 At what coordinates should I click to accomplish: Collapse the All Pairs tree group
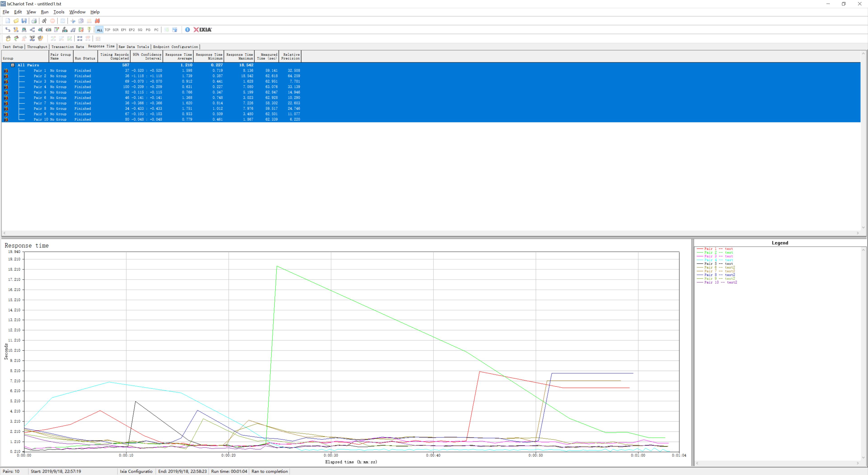(12, 65)
